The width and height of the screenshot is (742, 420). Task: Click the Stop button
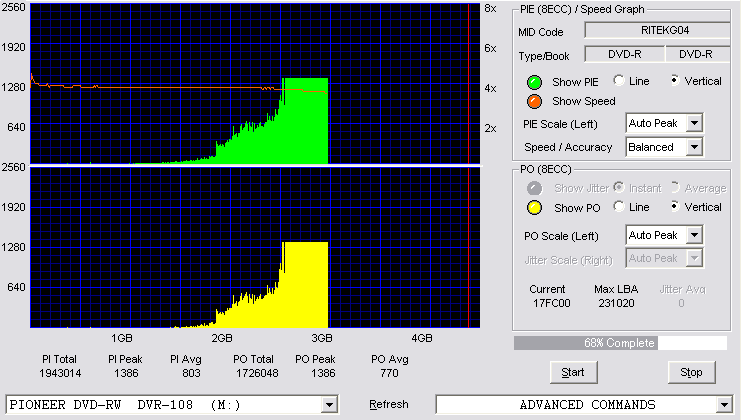[x=691, y=373]
